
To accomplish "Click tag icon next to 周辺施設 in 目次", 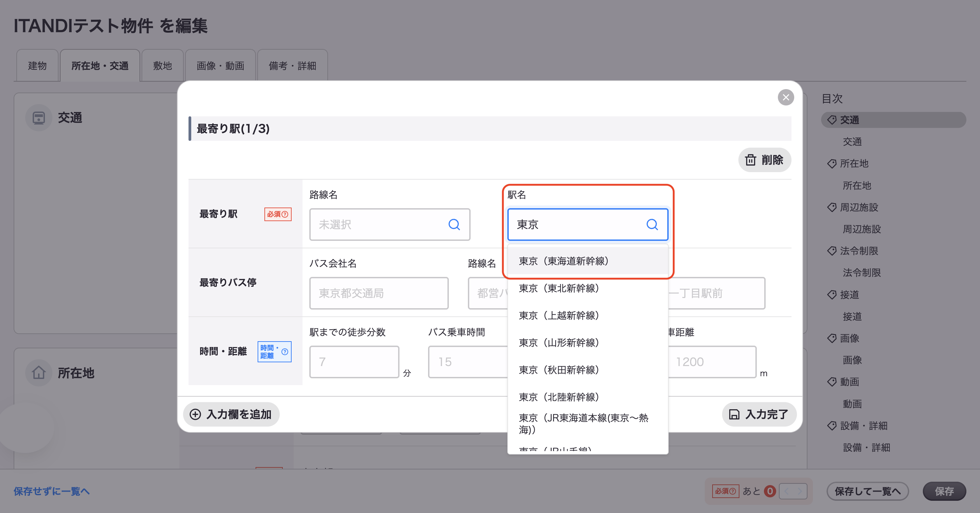I will pos(832,207).
